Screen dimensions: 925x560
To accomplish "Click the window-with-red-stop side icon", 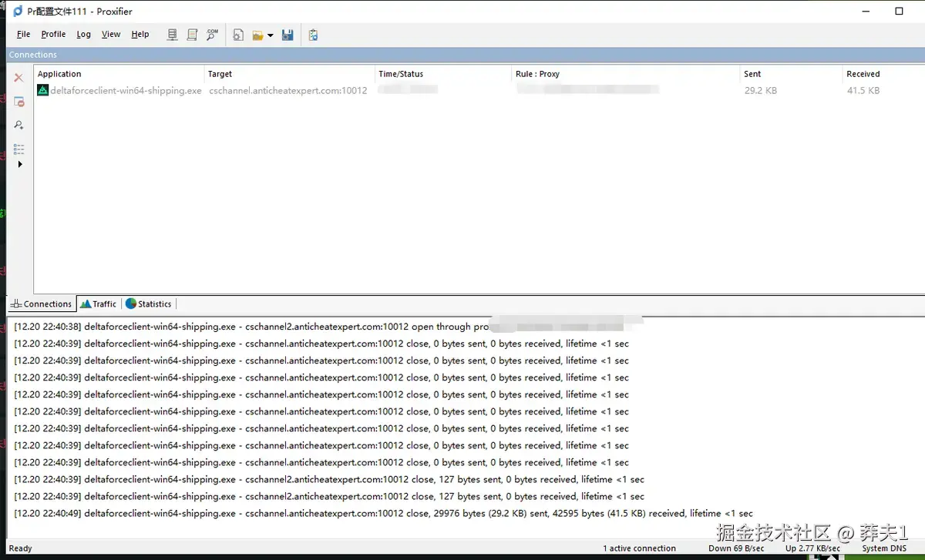I will (19, 101).
